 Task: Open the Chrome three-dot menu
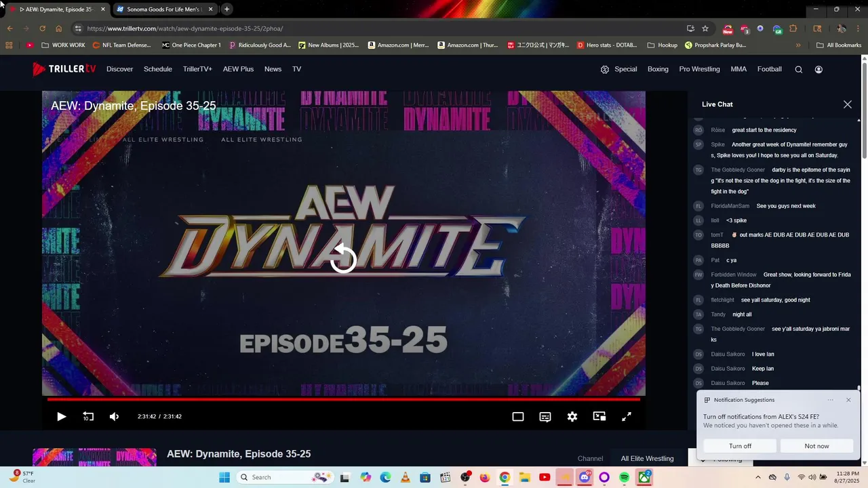[x=859, y=28]
